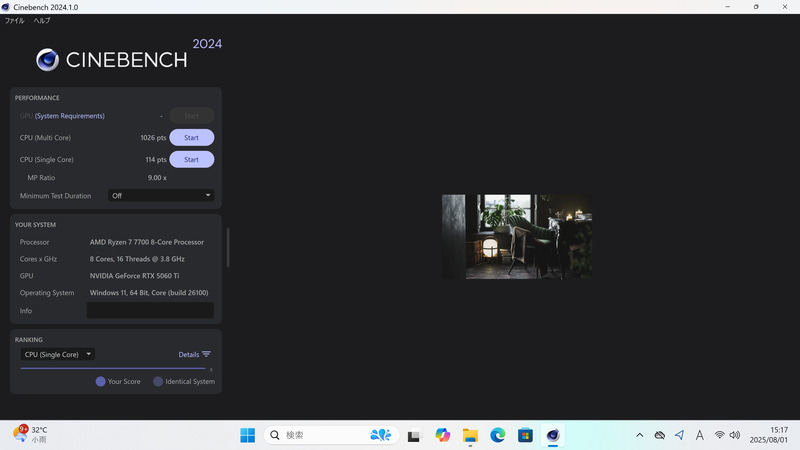Click the Identical System legend dot
This screenshot has width=800, height=450.
158,381
